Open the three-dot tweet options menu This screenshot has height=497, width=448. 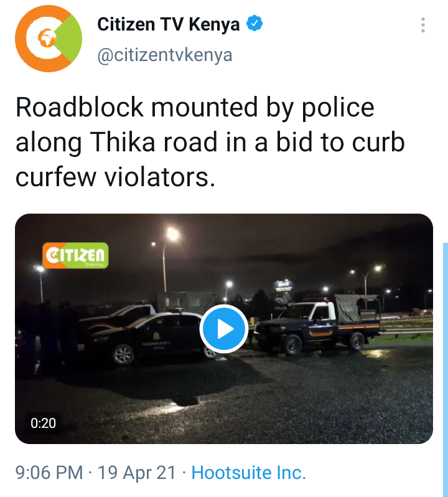[x=422, y=25]
